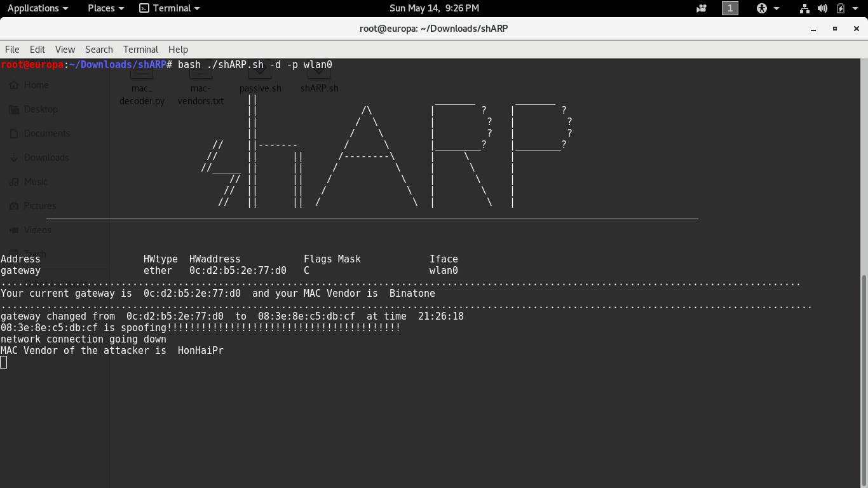868x488 pixels.
Task: Click the clock showing Sun May 14
Action: [x=434, y=8]
